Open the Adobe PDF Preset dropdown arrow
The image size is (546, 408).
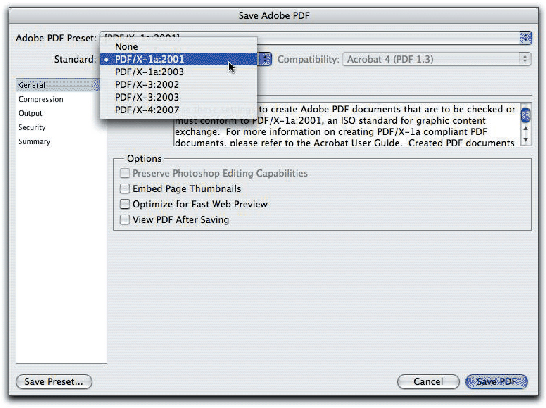[525, 37]
